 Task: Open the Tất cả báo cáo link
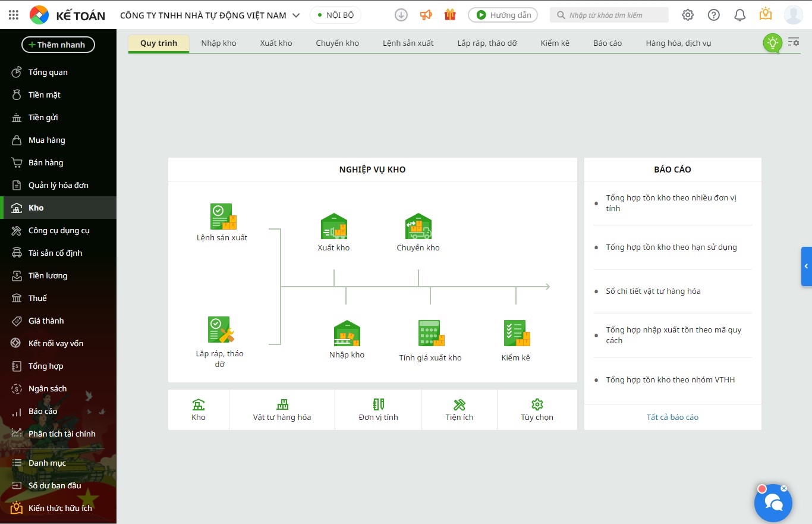point(672,417)
